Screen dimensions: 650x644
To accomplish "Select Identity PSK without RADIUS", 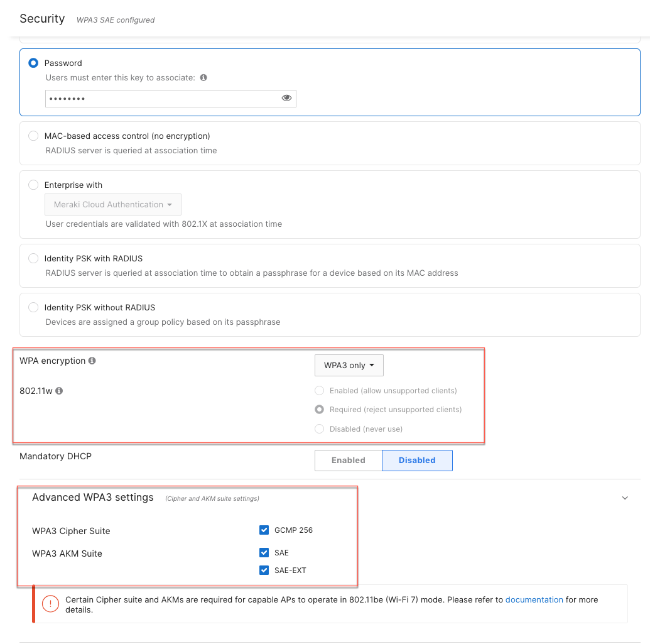I will pos(33,307).
